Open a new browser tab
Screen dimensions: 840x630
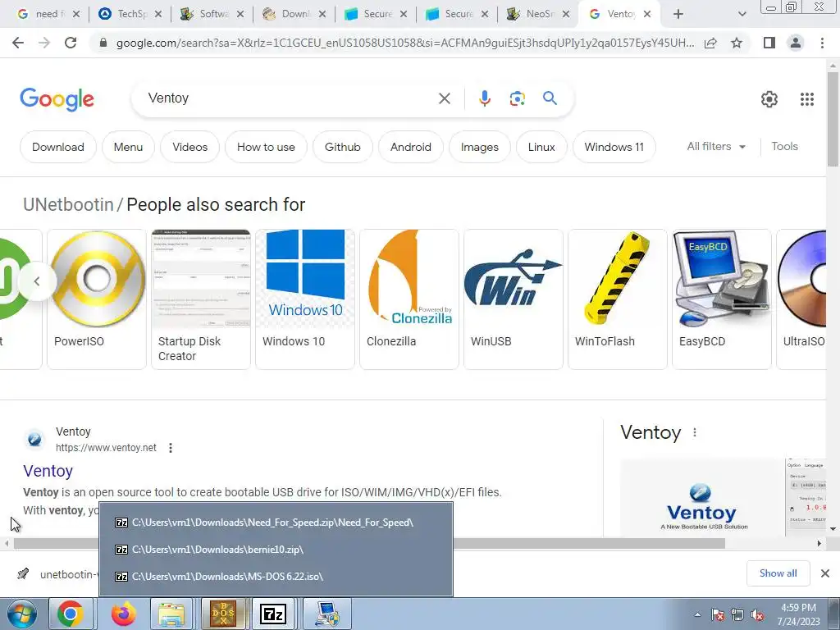click(678, 15)
